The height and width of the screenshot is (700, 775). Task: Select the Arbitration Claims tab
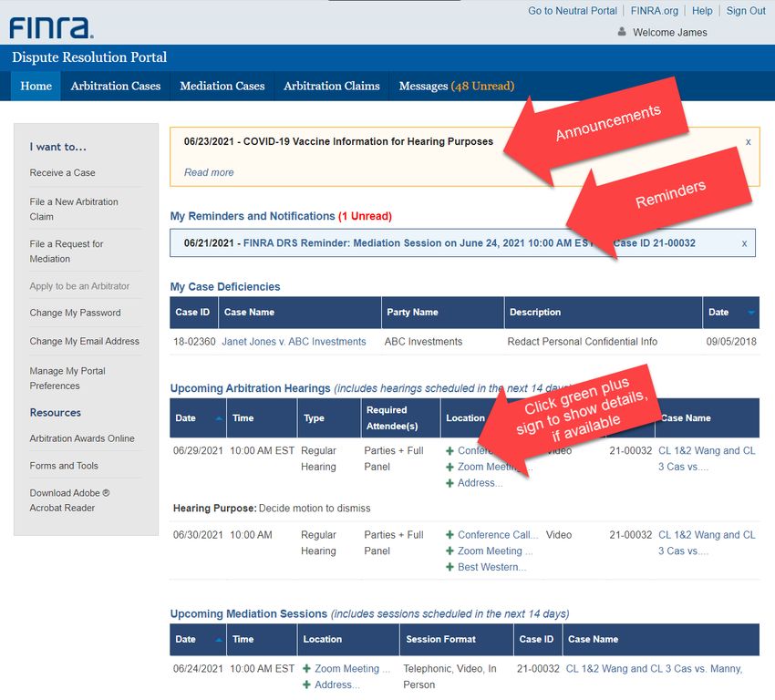click(332, 86)
